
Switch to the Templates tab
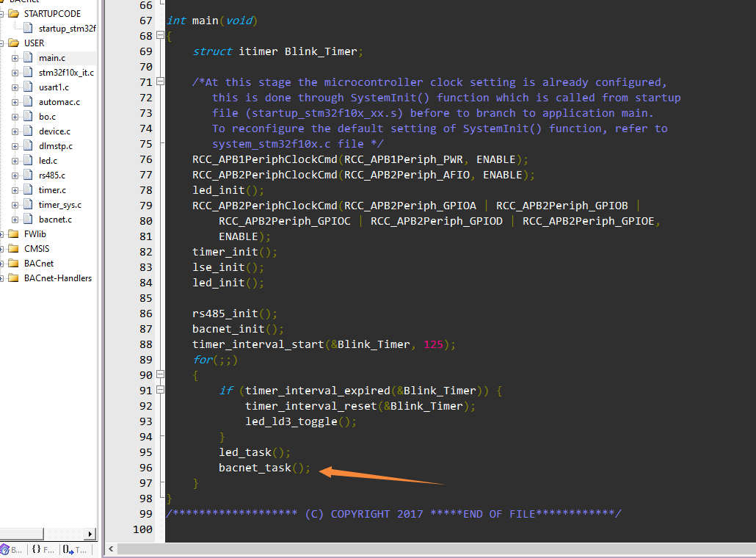(x=75, y=549)
